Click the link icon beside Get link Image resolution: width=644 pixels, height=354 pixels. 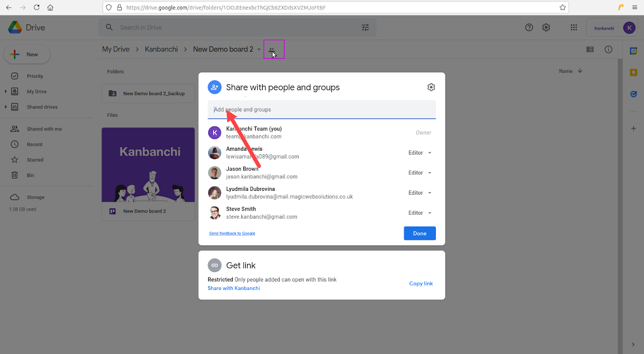coord(215,265)
